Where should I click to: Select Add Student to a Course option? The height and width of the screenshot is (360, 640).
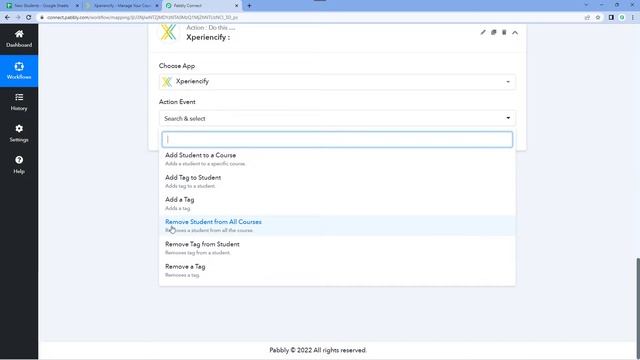pyautogui.click(x=337, y=159)
